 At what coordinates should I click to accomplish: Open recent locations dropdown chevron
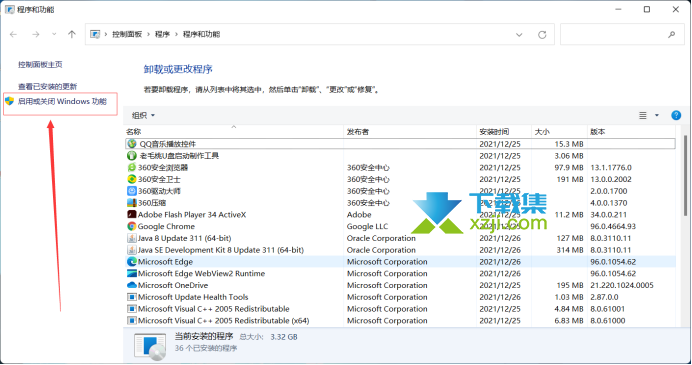[x=54, y=34]
